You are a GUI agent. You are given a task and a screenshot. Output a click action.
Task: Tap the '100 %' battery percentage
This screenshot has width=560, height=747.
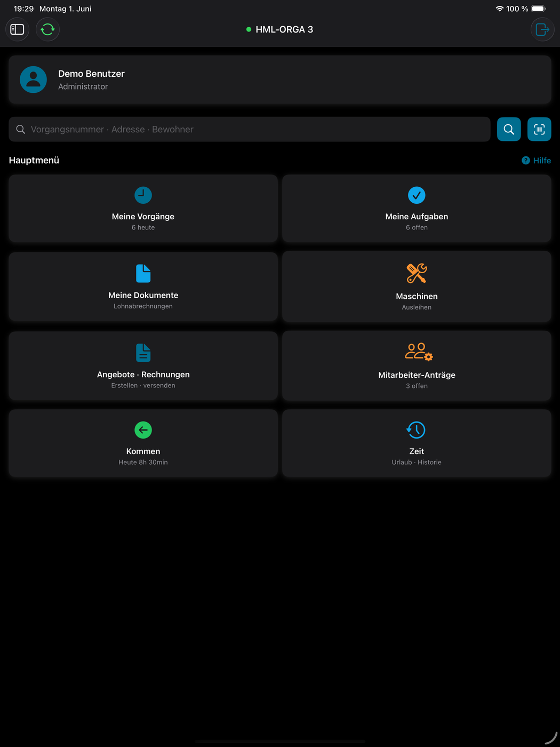pyautogui.click(x=517, y=9)
